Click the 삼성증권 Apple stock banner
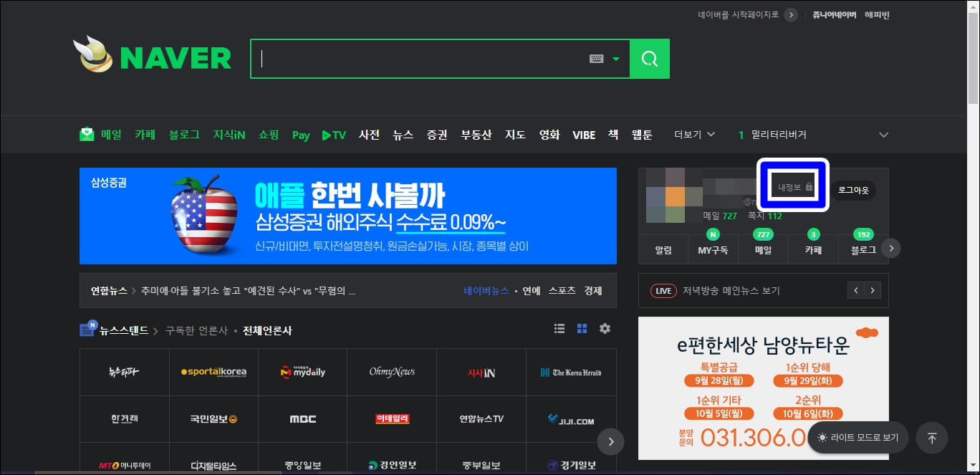The image size is (980, 475). (x=348, y=216)
